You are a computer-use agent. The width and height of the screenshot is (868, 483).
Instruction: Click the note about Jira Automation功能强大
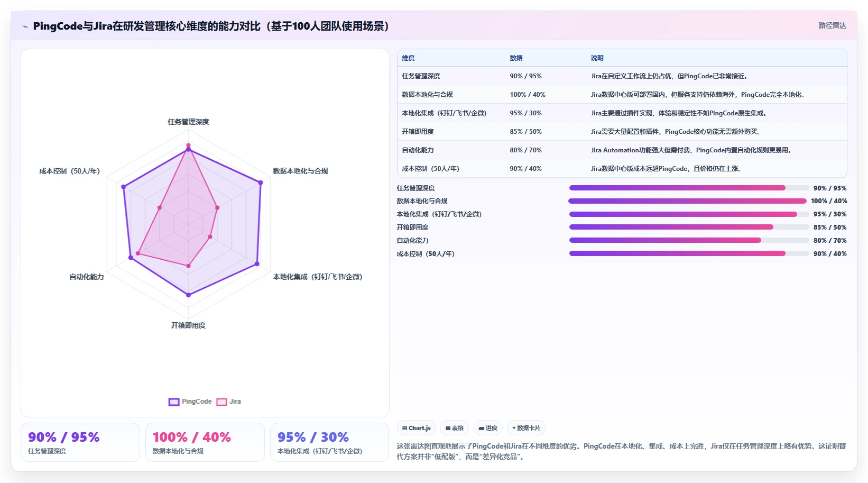691,150
